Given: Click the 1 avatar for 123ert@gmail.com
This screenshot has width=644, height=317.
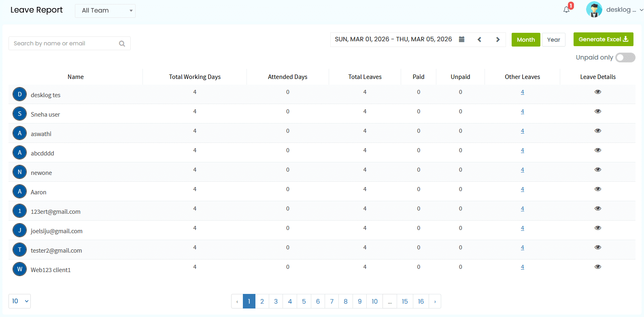Looking at the screenshot, I should 19,211.
